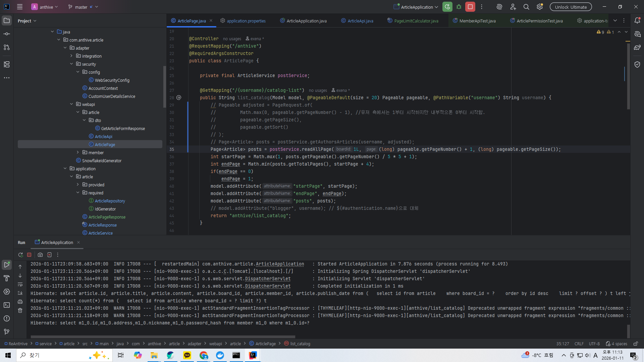The width and height of the screenshot is (644, 362).
Task: Stop the running ArticleApplication (red square)
Action: click(470, 7)
